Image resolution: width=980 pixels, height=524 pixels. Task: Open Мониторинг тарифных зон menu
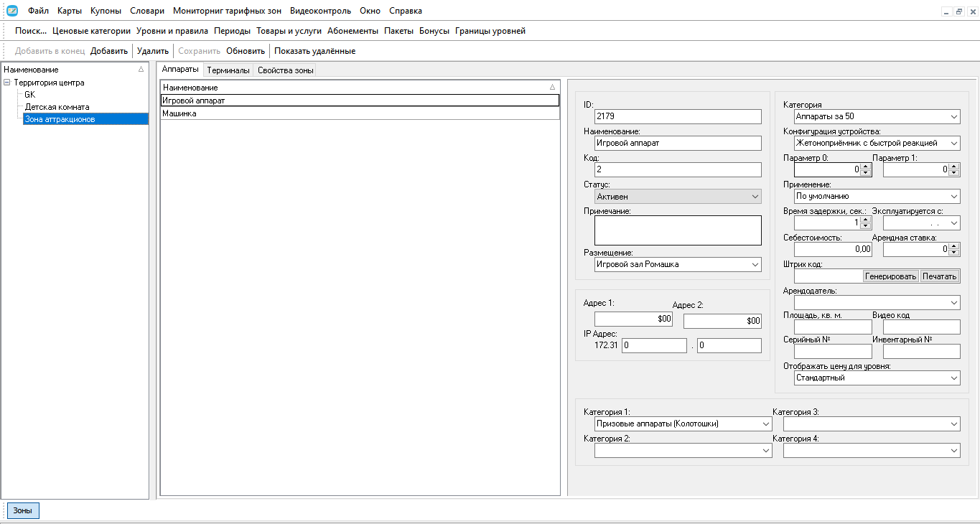point(228,11)
